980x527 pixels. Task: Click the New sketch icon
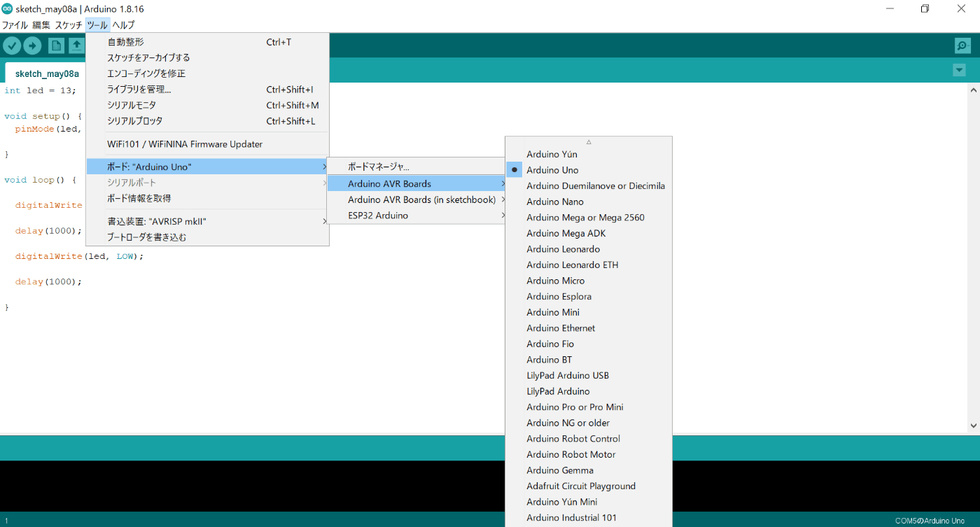pos(56,45)
